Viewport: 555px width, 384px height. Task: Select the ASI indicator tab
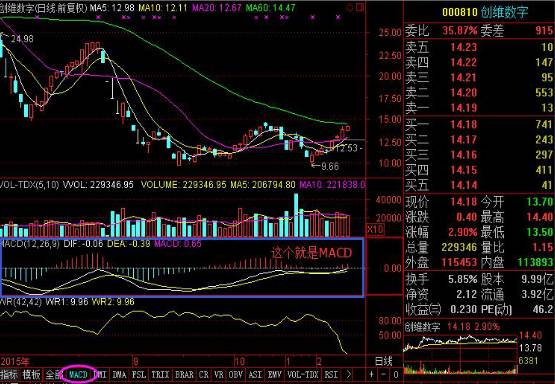(x=255, y=374)
